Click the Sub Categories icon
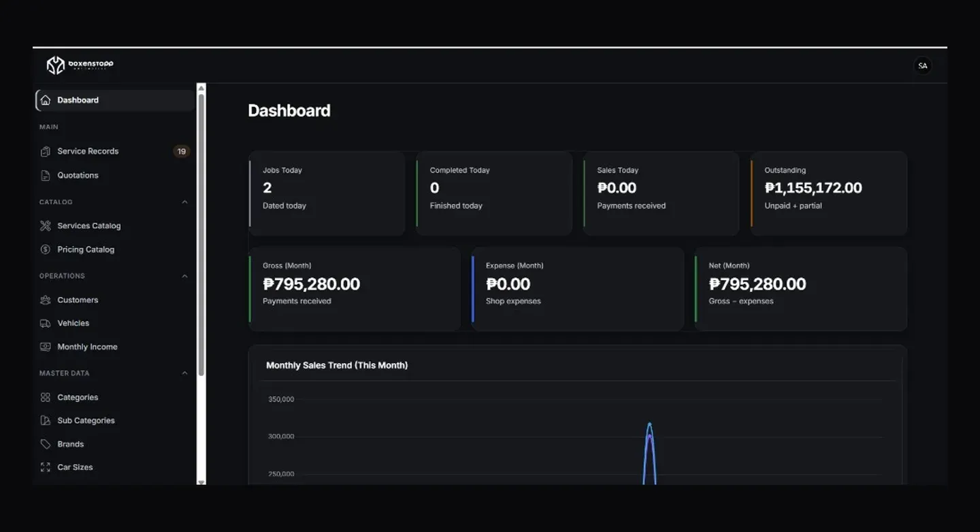 tap(46, 420)
